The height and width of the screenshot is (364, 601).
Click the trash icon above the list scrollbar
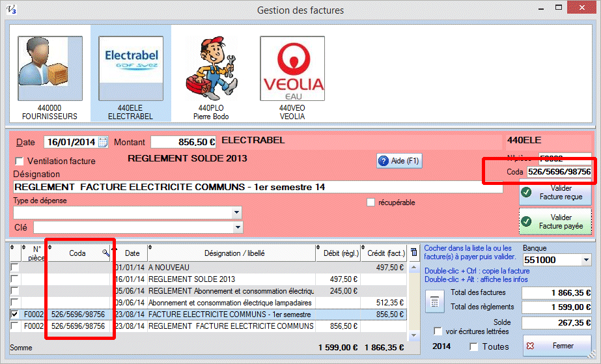click(x=414, y=253)
